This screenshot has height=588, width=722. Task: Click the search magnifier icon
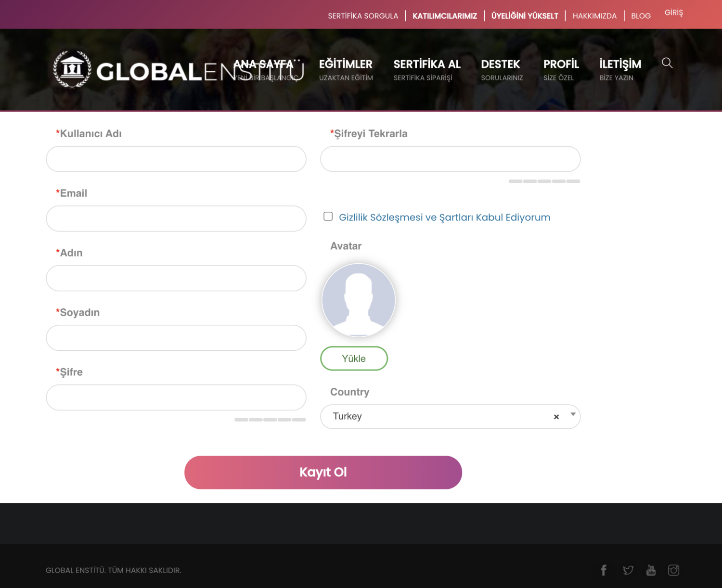click(x=667, y=63)
